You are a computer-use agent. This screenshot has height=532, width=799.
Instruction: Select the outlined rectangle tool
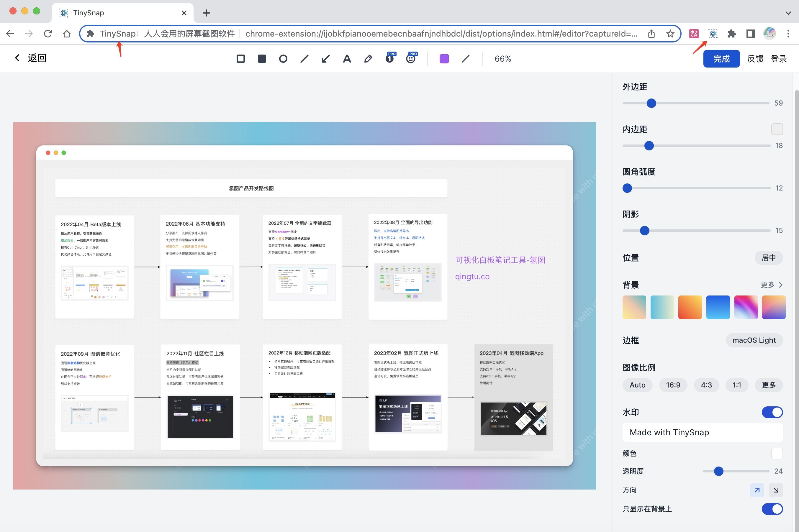coord(241,59)
